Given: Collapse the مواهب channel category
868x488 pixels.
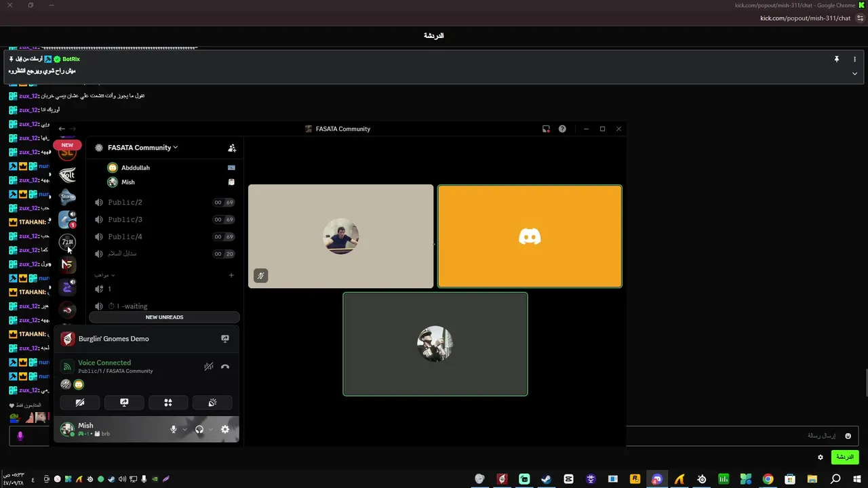Looking at the screenshot, I should tap(104, 275).
